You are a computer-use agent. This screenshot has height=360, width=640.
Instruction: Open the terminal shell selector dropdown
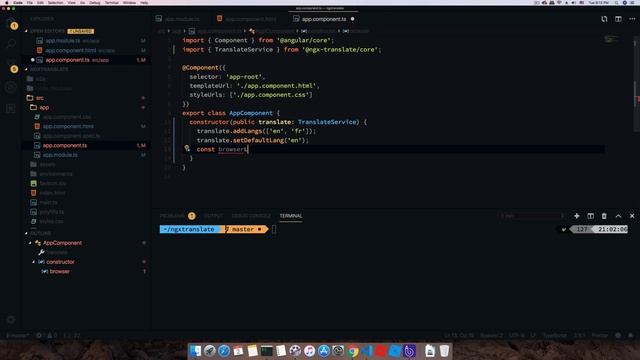[532, 216]
